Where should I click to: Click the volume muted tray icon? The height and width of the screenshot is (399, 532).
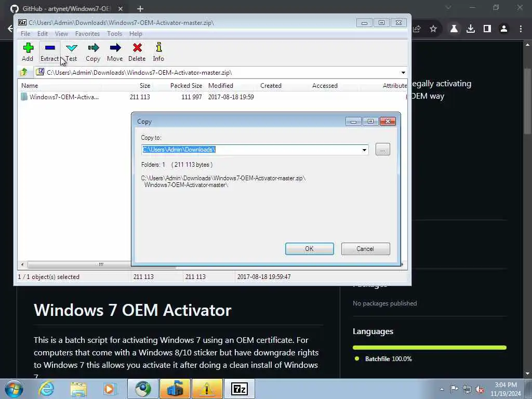click(x=480, y=390)
